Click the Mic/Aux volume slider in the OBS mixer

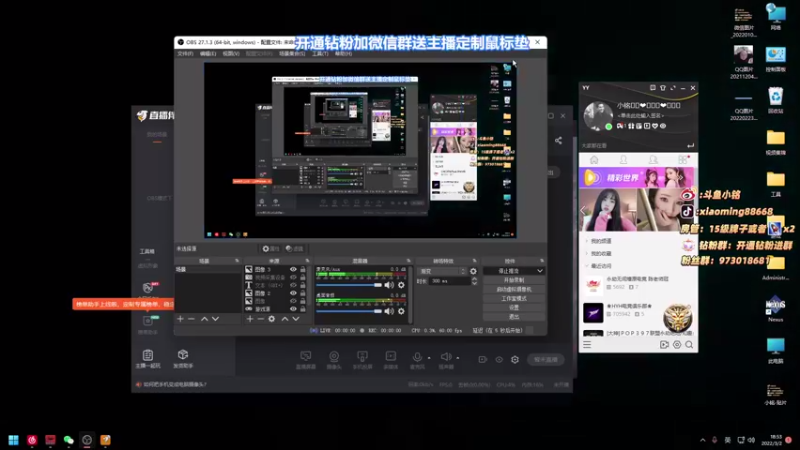tap(349, 285)
